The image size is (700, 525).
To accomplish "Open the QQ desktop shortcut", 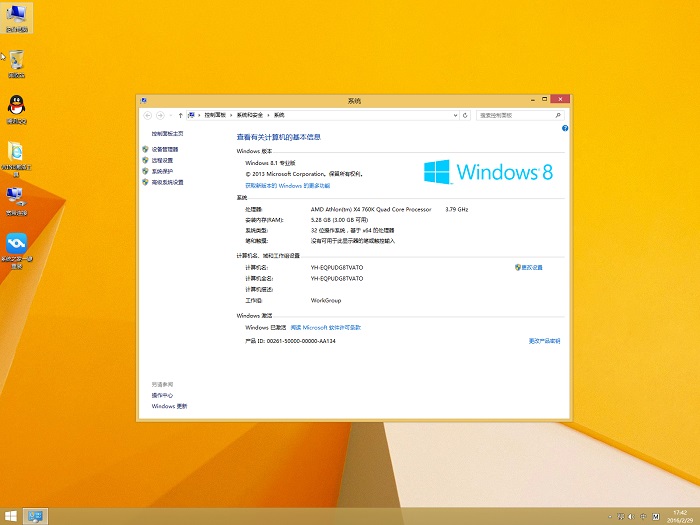I will [x=16, y=108].
